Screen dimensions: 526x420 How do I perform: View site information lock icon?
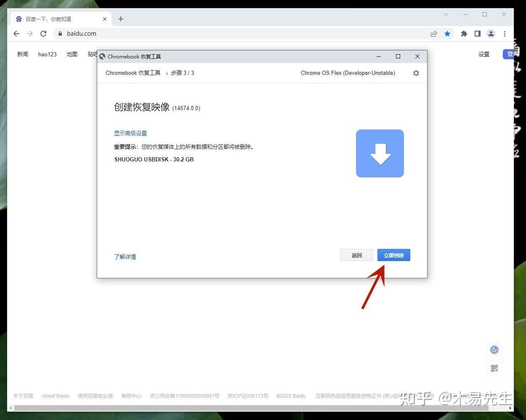coord(60,34)
